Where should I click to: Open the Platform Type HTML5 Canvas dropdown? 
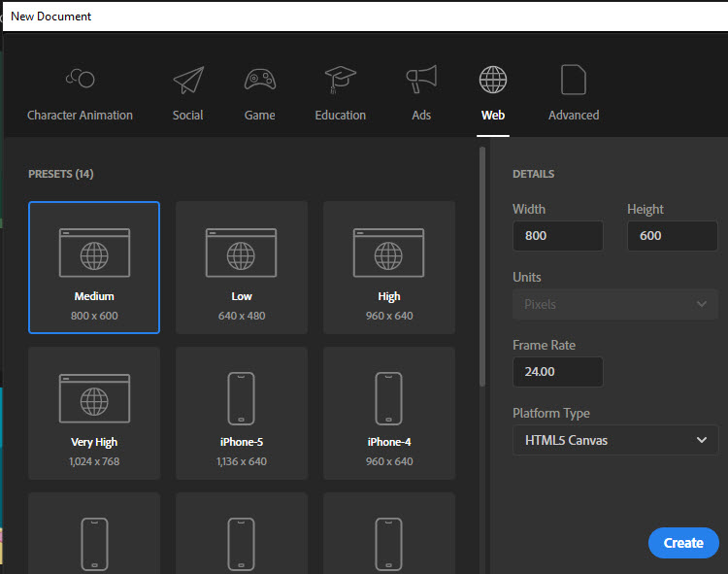(x=614, y=440)
